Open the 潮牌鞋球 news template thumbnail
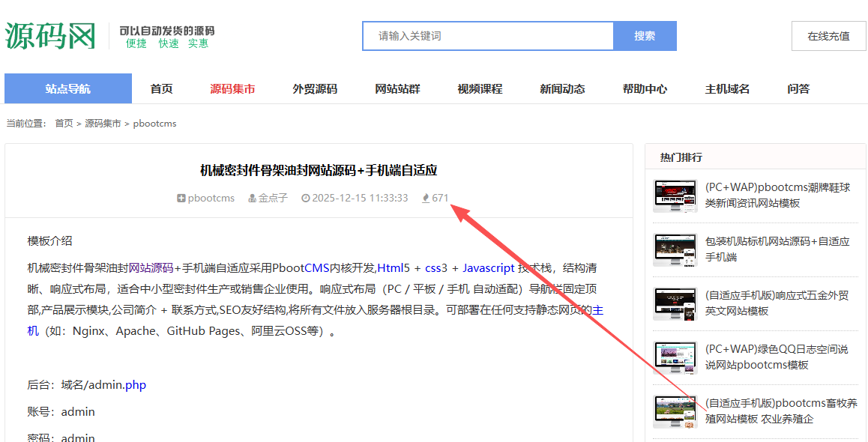This screenshot has height=442, width=868. 674,196
